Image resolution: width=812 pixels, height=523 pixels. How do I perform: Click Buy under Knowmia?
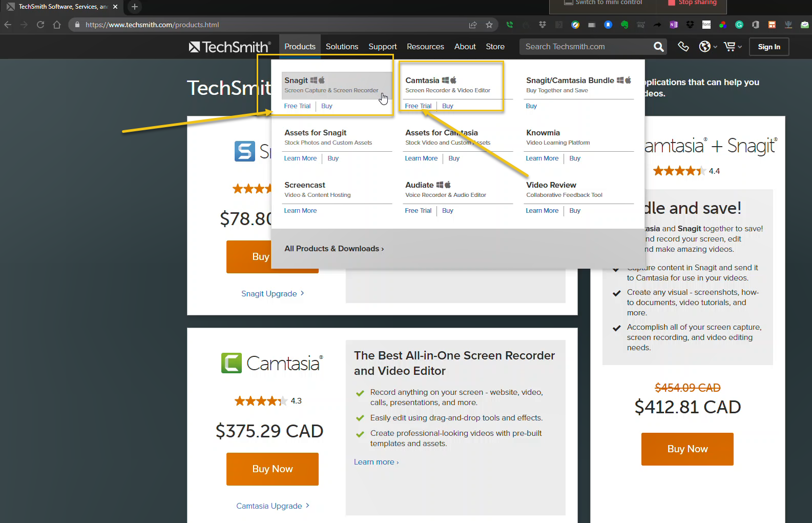[x=575, y=158]
